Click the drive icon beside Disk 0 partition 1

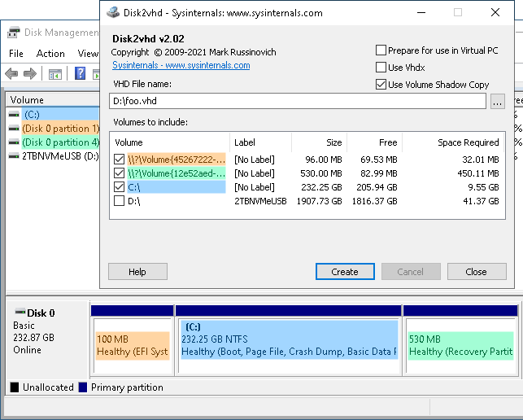14,129
